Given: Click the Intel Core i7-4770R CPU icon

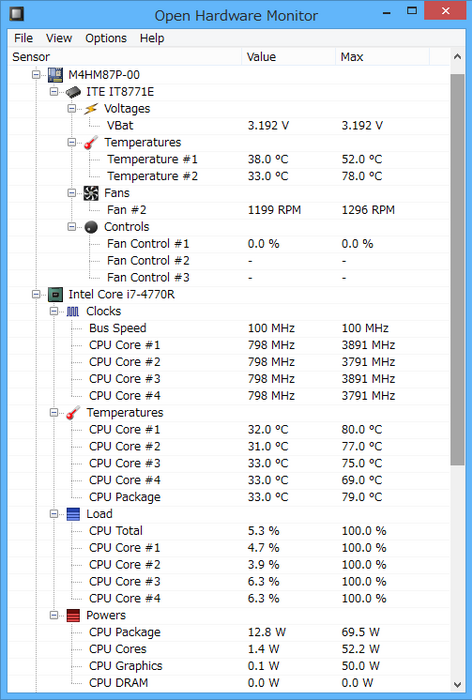Looking at the screenshot, I should 55,295.
